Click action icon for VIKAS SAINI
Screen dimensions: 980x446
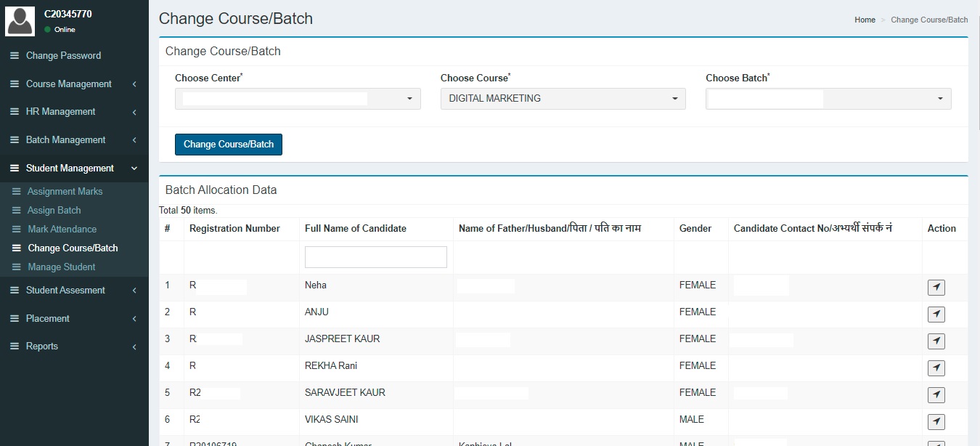click(x=936, y=422)
